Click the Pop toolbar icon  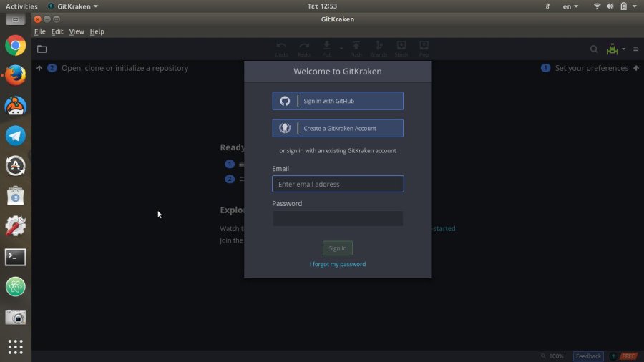[424, 49]
